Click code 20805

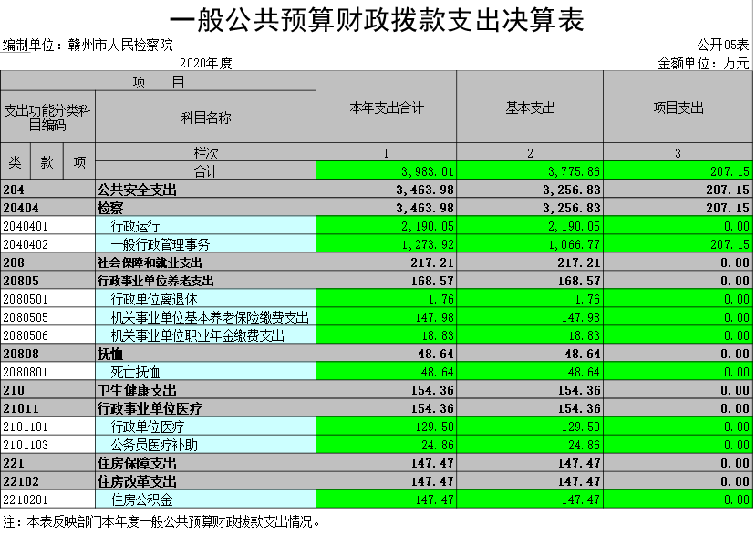click(21, 281)
